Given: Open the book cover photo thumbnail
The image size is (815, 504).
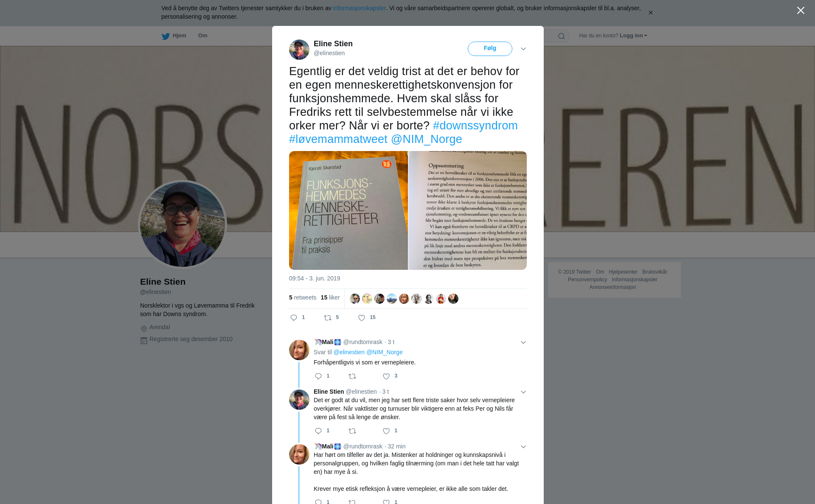Looking at the screenshot, I should click(x=348, y=210).
